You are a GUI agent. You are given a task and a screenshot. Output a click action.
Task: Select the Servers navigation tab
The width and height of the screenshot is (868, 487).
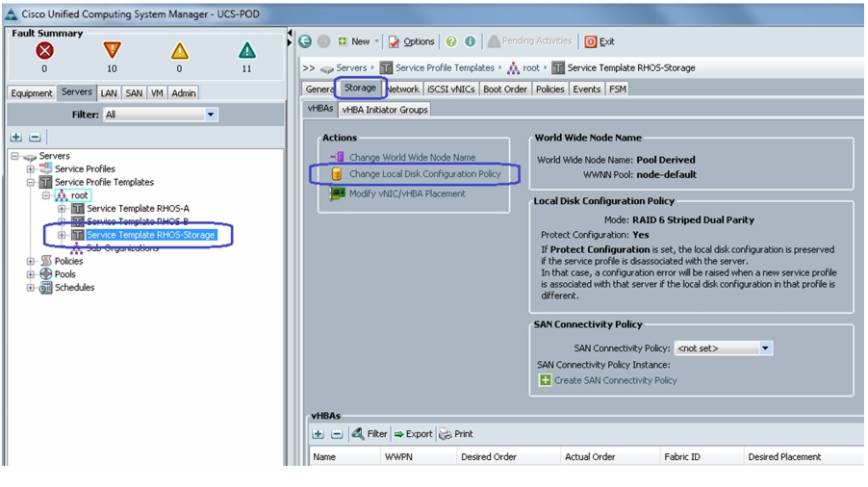coord(76,91)
